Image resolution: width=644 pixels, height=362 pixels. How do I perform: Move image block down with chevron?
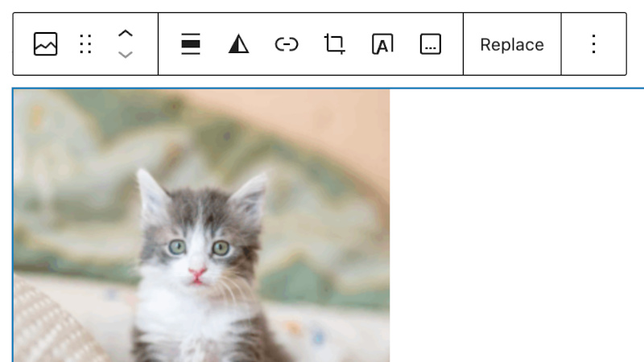(126, 55)
